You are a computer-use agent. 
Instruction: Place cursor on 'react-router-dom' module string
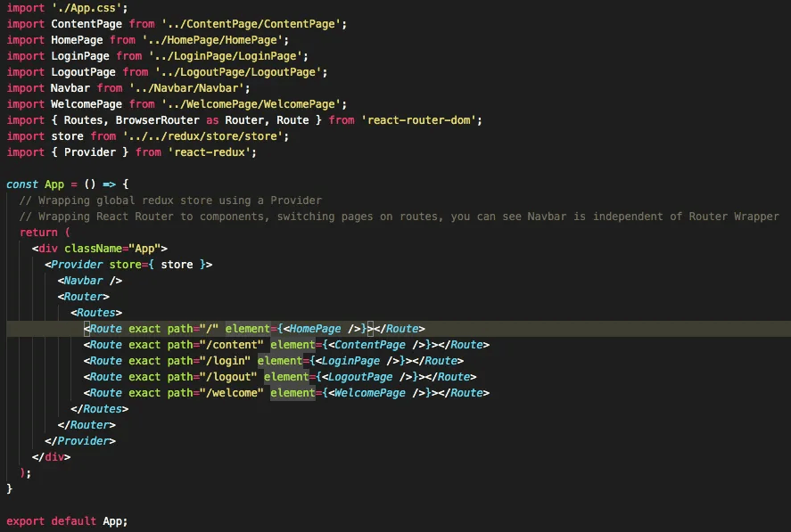click(x=421, y=120)
